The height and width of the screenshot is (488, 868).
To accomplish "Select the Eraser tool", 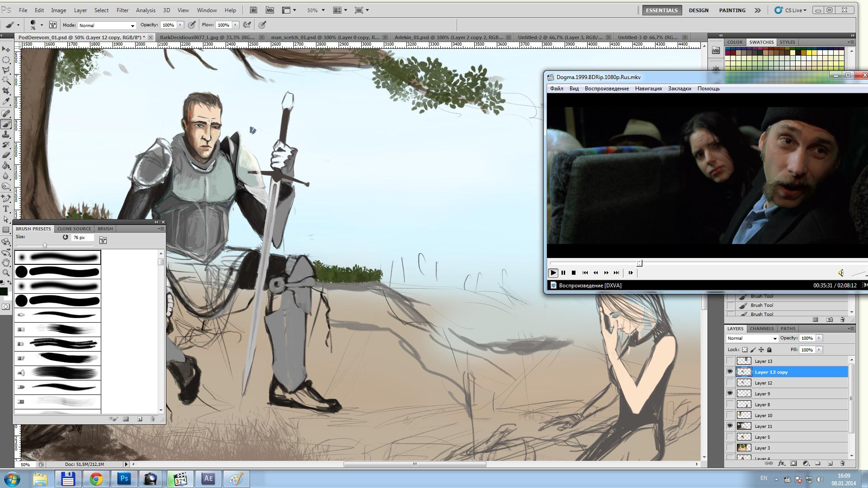I will pos(6,155).
